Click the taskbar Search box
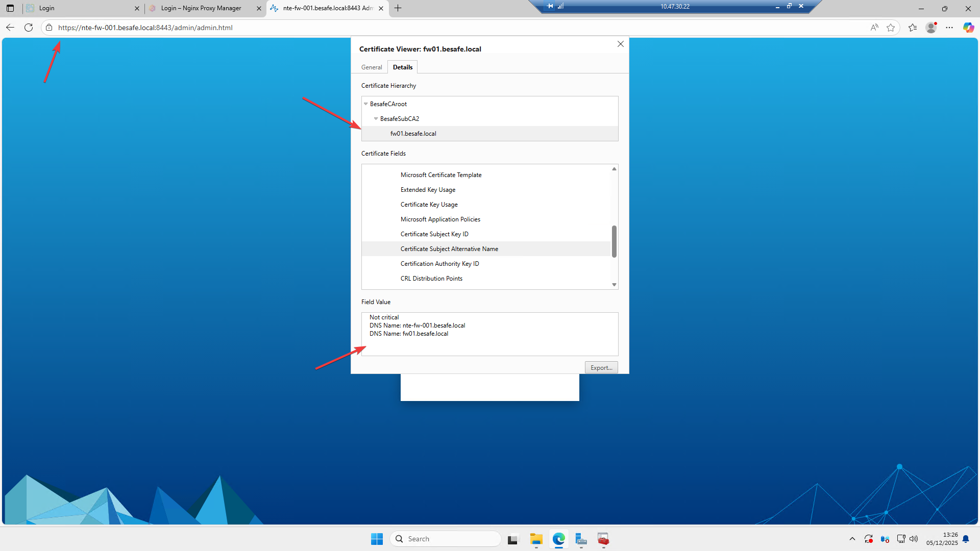The image size is (980, 551). tap(445, 539)
